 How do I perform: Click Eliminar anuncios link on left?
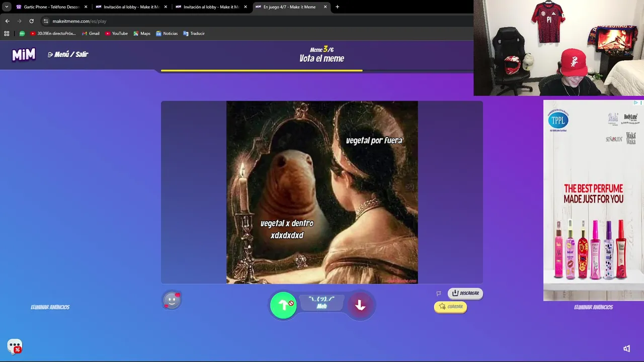[x=50, y=307]
